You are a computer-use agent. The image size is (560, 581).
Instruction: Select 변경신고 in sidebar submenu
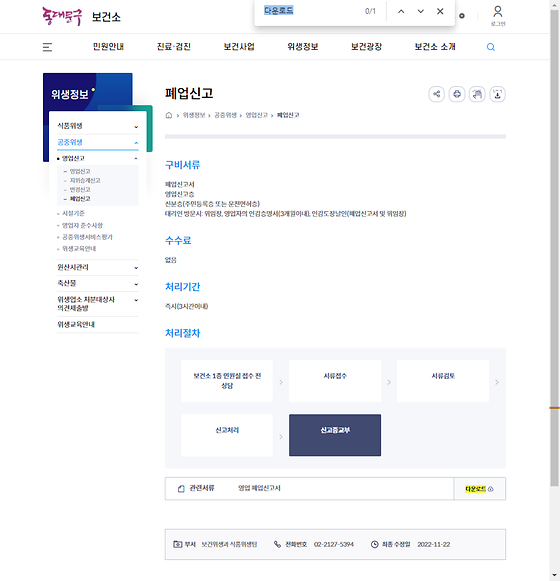(x=80, y=190)
